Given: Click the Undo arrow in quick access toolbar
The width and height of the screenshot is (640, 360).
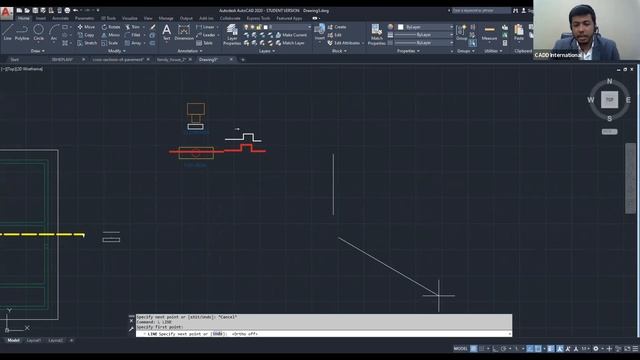Looking at the screenshot, I should point(76,10).
